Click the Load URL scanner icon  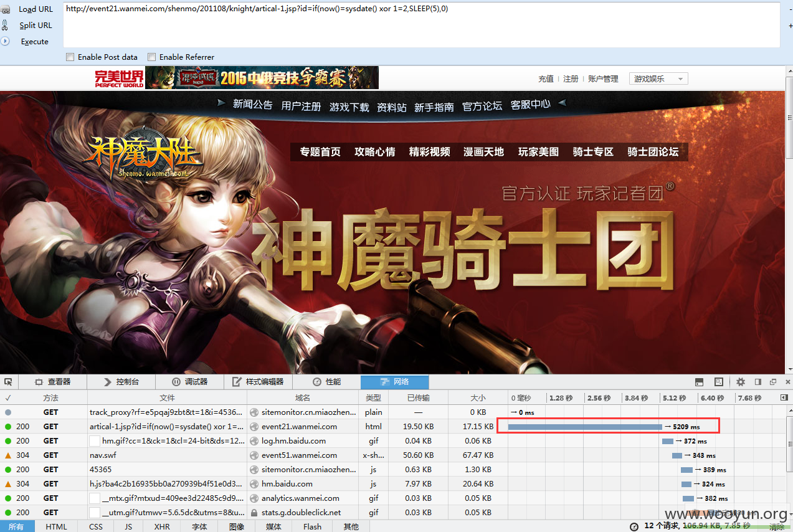(5, 9)
